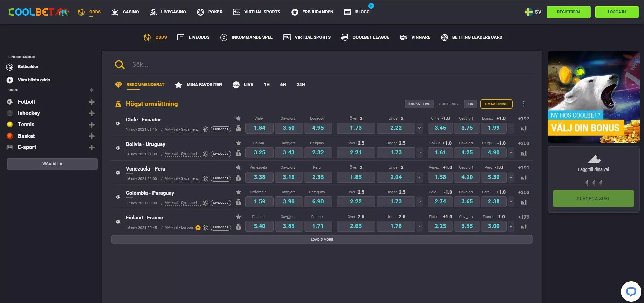Click betbuilder cube icon in Chile - Ecuador row
Viewport: 644px width, 303px height.
tap(206, 129)
